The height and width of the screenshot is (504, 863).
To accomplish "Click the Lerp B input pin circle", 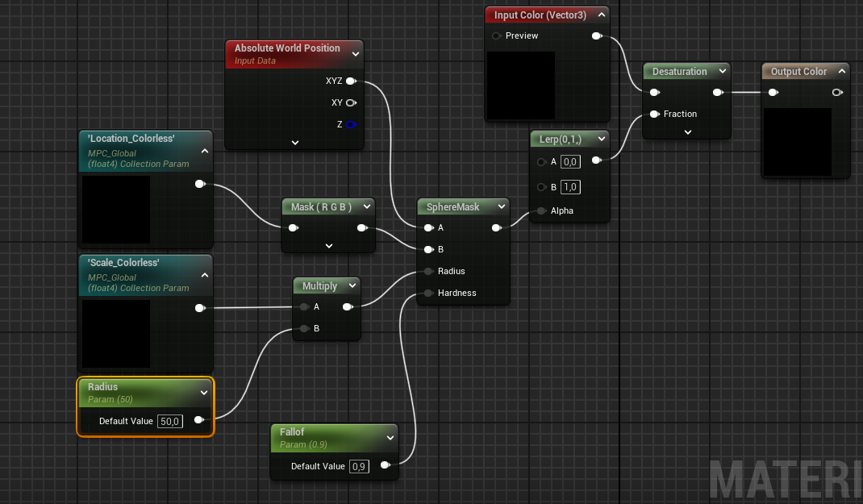I will [x=541, y=187].
